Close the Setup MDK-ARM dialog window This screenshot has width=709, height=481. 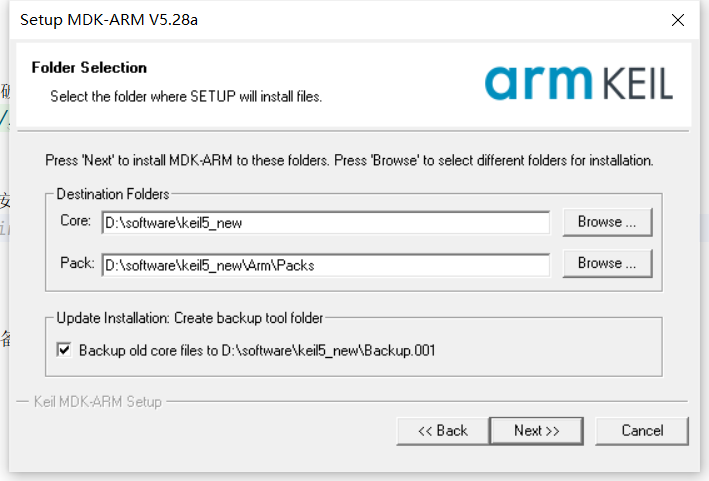677,20
